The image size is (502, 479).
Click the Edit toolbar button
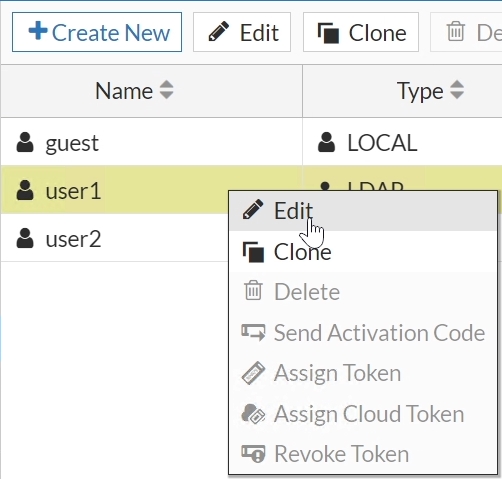(242, 32)
